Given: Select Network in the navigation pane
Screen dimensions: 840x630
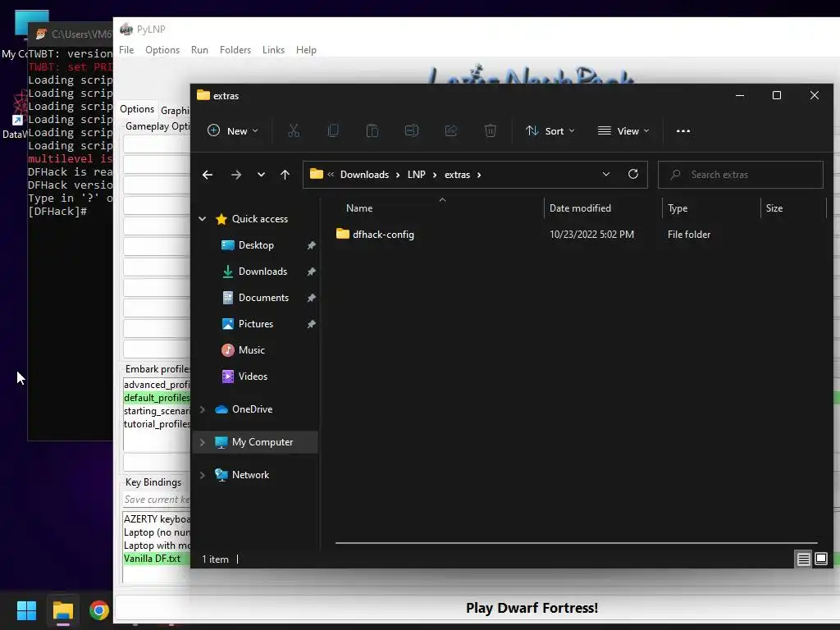Looking at the screenshot, I should pyautogui.click(x=250, y=475).
